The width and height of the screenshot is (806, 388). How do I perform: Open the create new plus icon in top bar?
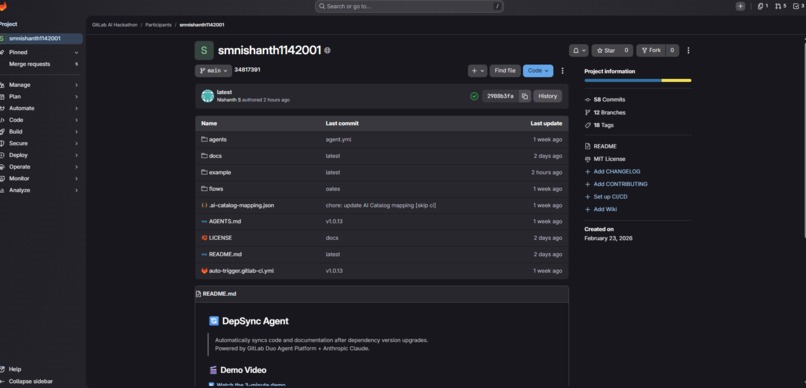tap(740, 6)
